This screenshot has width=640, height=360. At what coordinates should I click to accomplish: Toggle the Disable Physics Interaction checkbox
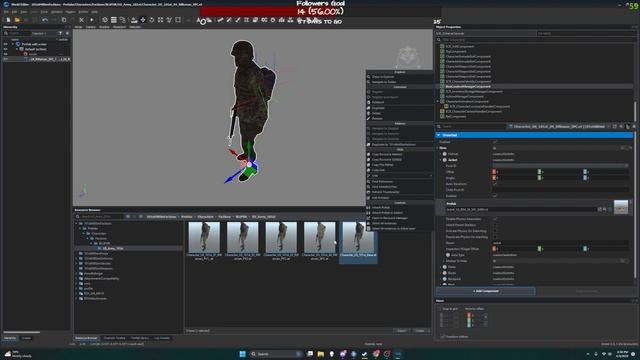click(495, 219)
